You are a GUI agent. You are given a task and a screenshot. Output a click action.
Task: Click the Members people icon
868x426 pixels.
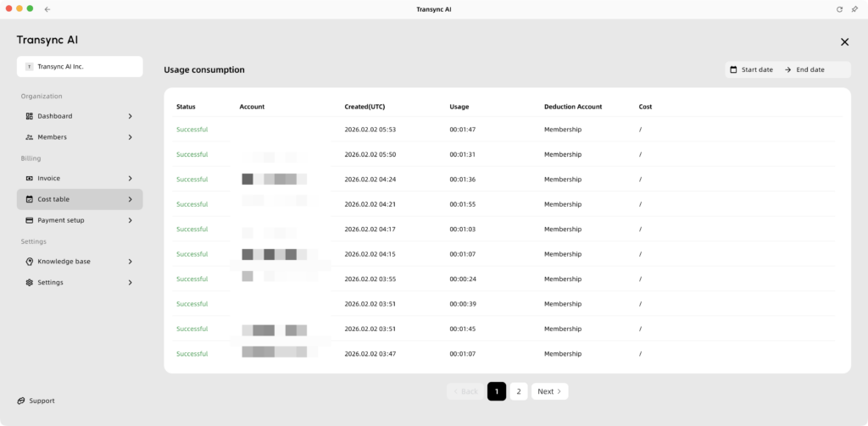pos(30,137)
